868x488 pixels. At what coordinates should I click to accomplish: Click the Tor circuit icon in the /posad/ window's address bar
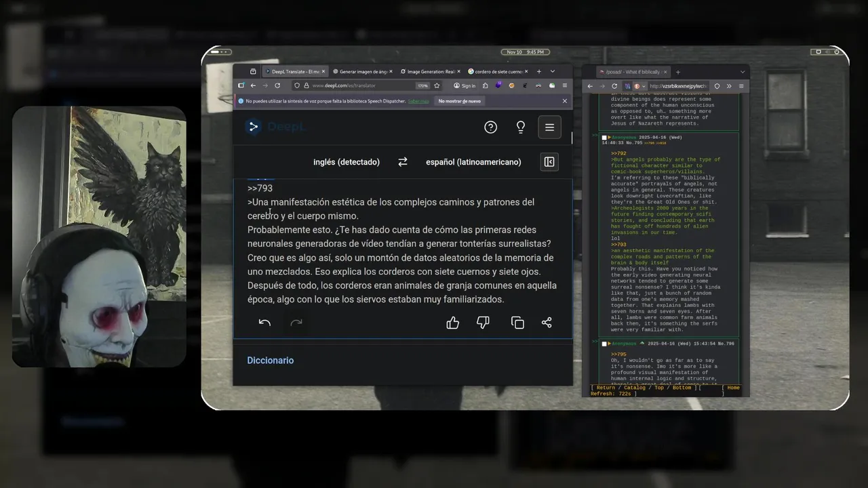point(627,86)
